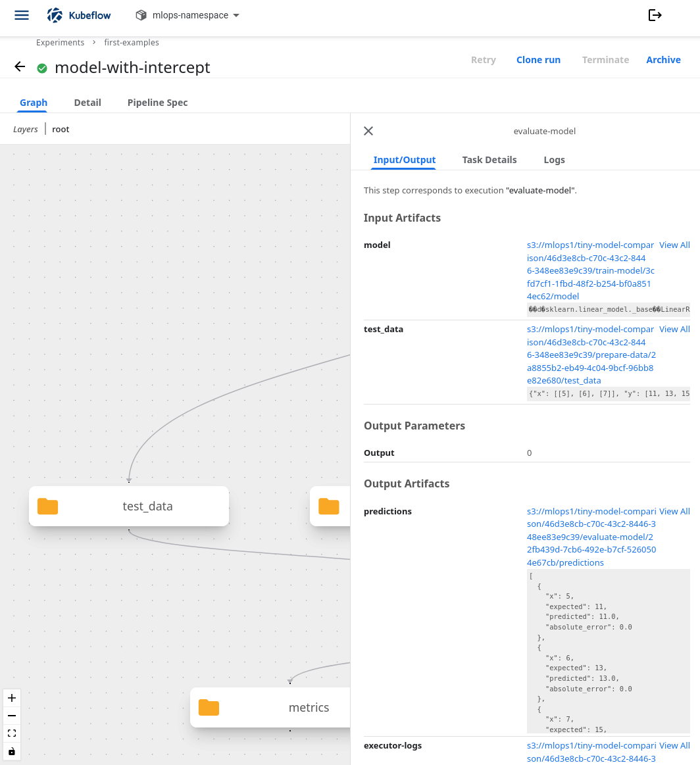This screenshot has height=765, width=700.
Task: Select the metrics graph node
Action: coord(270,707)
